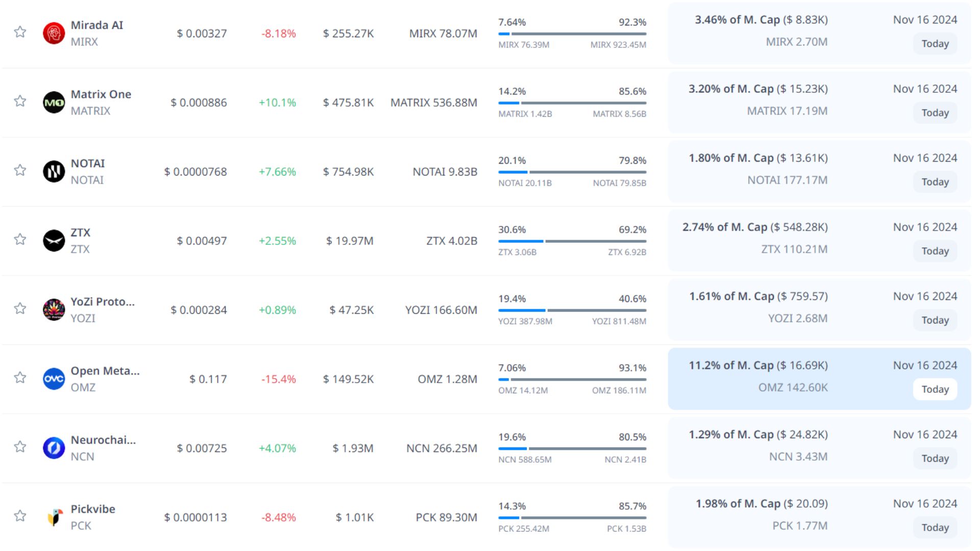Toggle the favorite star for NOTAI

click(20, 170)
